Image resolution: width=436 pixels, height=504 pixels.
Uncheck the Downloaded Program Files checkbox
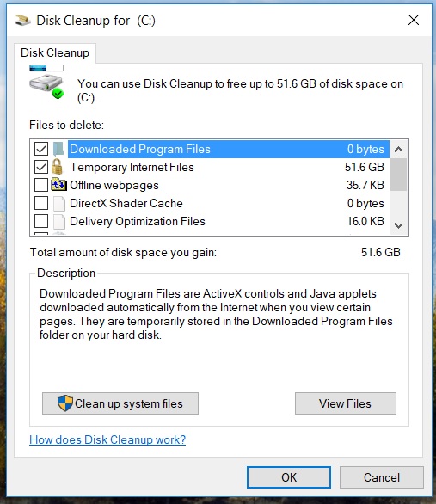coord(41,149)
